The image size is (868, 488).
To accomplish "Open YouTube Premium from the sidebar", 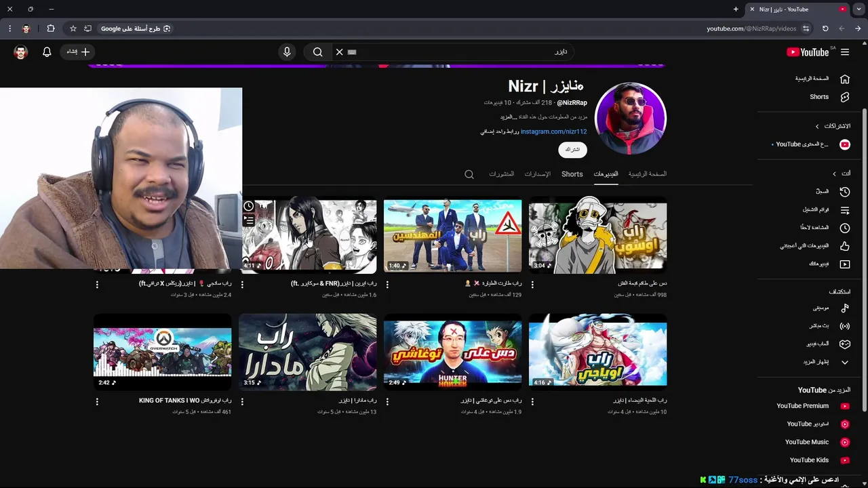I will click(812, 406).
